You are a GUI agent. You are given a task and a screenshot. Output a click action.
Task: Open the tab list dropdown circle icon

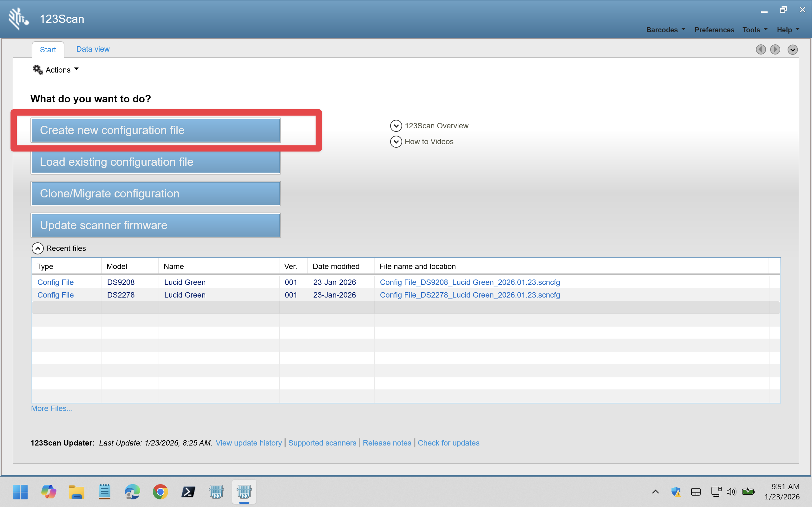coord(792,50)
